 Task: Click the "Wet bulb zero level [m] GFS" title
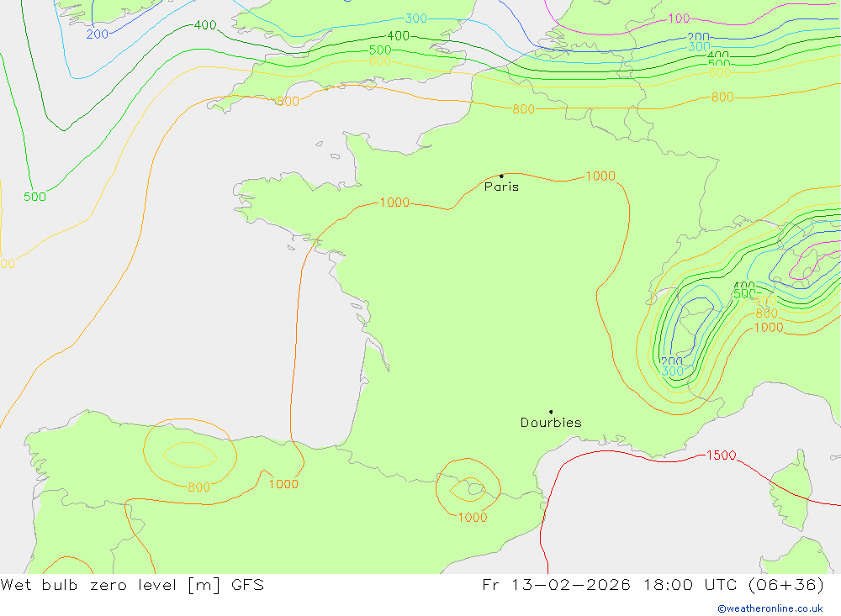click(x=132, y=584)
